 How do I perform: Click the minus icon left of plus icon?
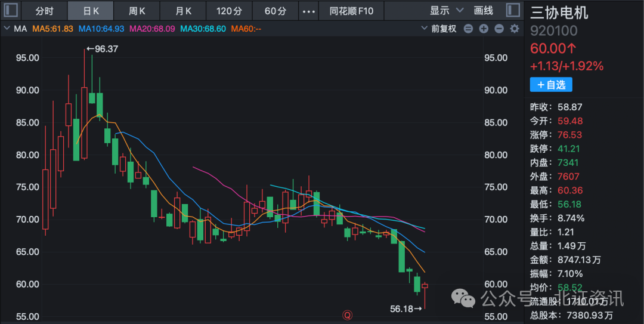469,29
